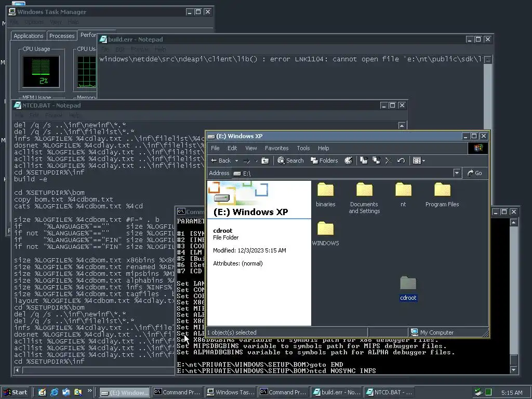Click the Task Manager title bar icon
Viewport: 532px width, 399px height.
pos(12,12)
